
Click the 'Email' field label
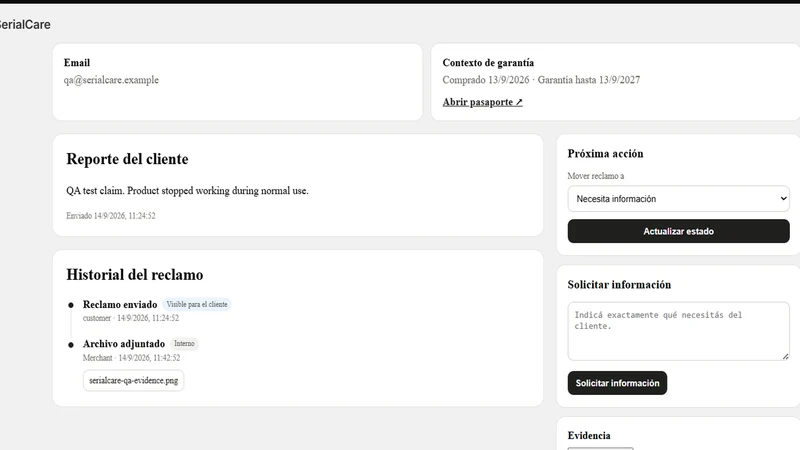point(77,63)
